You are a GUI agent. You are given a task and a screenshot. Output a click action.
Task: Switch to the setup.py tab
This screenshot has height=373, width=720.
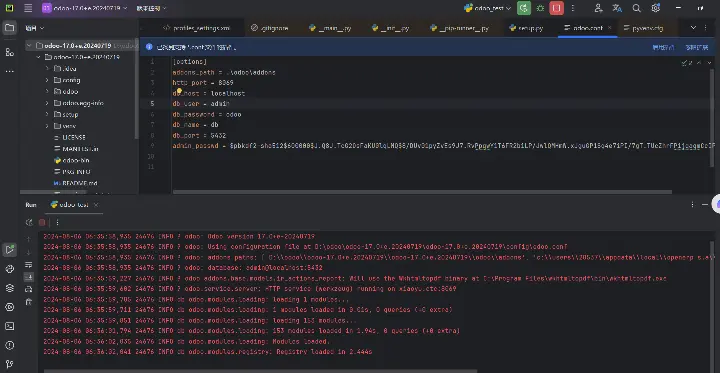click(526, 28)
